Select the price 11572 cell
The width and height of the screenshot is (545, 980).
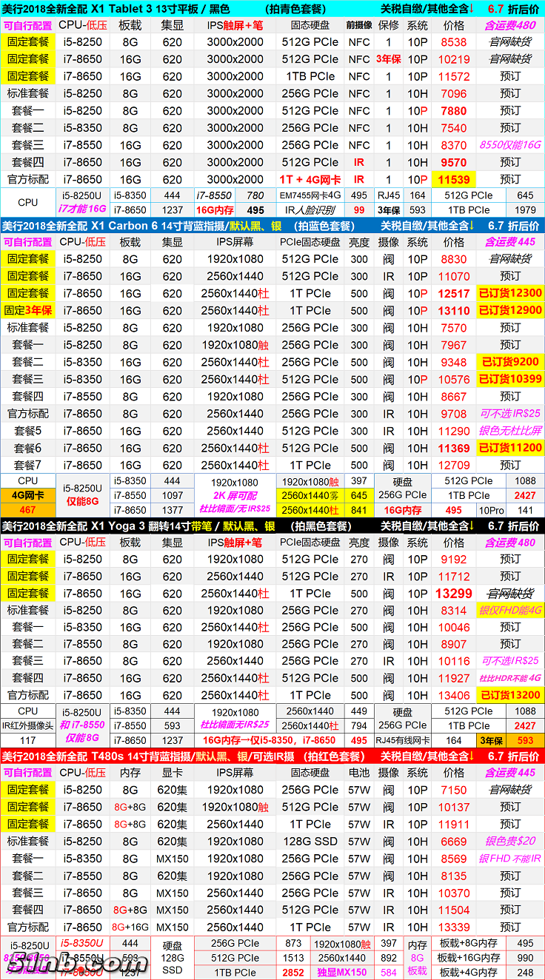point(454,76)
